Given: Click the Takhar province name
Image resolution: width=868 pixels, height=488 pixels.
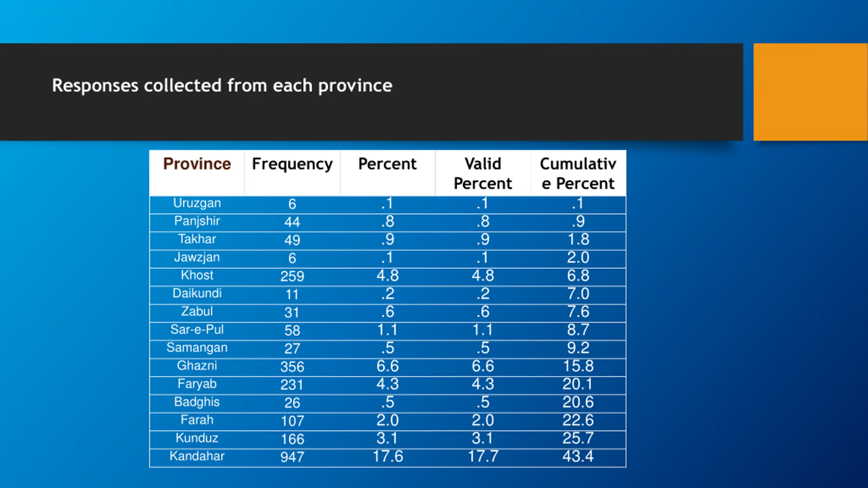Looking at the screenshot, I should [x=197, y=239].
